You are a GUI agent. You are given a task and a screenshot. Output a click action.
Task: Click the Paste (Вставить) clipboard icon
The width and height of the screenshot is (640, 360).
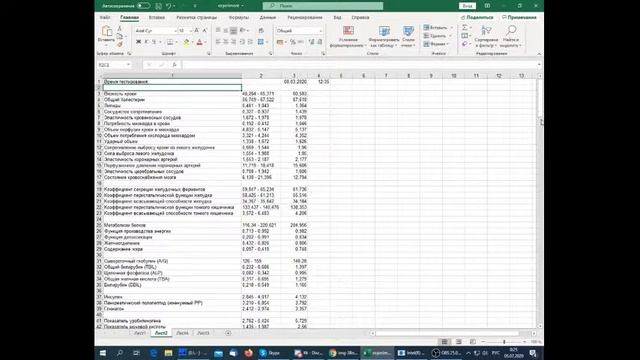pyautogui.click(x=107, y=32)
